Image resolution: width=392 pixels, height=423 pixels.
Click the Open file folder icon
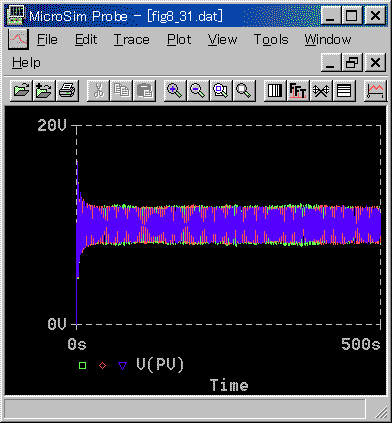click(x=21, y=90)
